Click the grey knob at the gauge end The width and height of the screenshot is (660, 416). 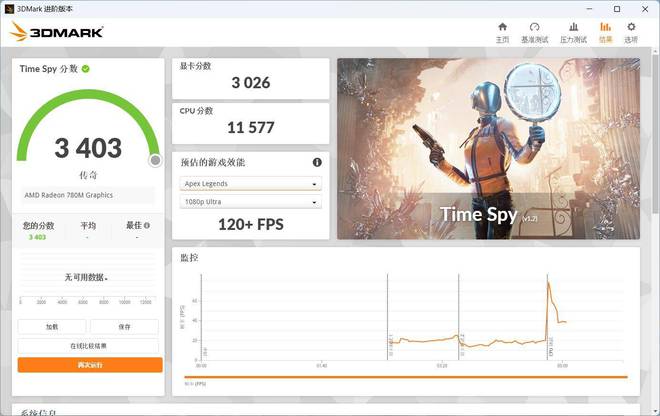tap(155, 160)
